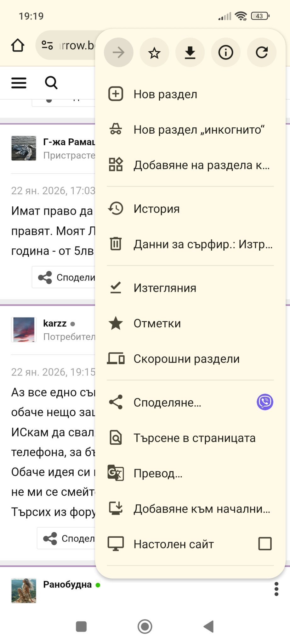
Task: Open site settings icon in address bar
Action: (x=47, y=46)
